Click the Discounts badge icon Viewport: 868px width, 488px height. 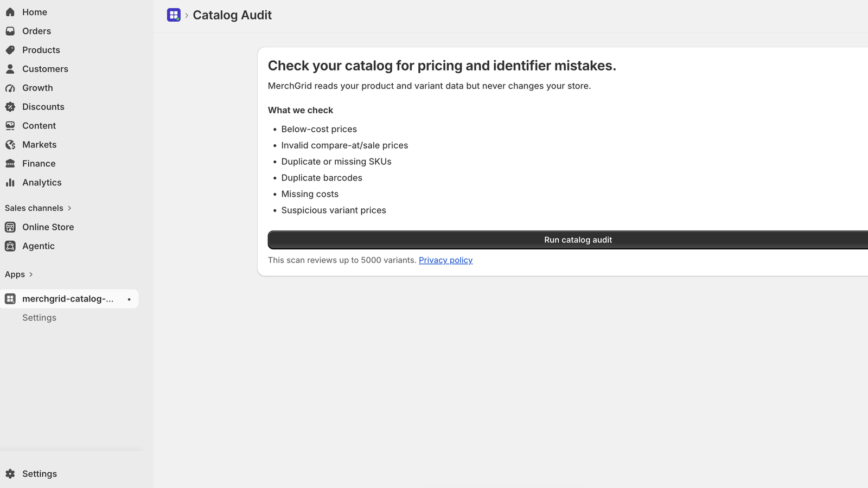pyautogui.click(x=10, y=107)
